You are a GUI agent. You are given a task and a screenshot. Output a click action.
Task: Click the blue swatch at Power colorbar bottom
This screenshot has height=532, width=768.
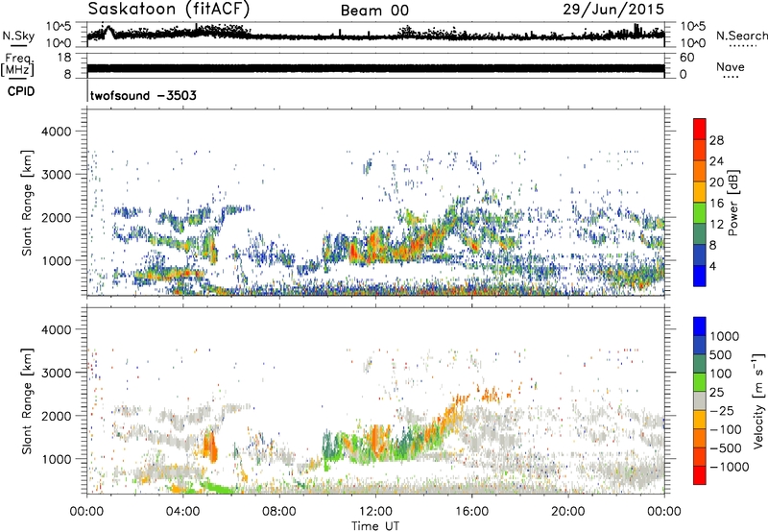pyautogui.click(x=700, y=276)
